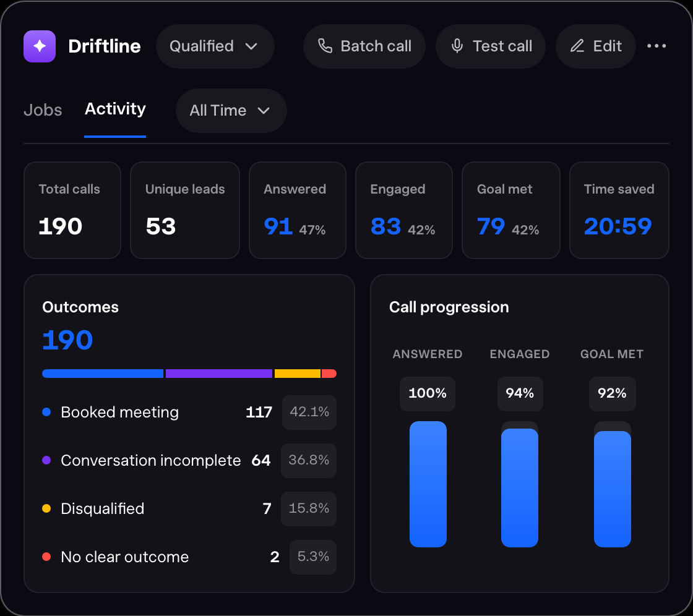Open the Qualified status dropdown
Image resolution: width=693 pixels, height=616 pixels.
(215, 46)
